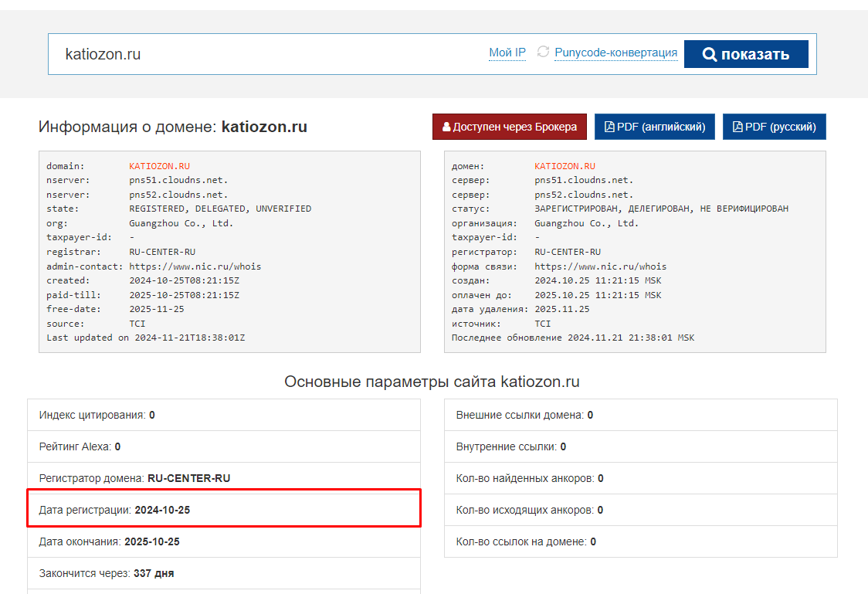Click the refresh icon beside Punycode-конвертация

543,52
